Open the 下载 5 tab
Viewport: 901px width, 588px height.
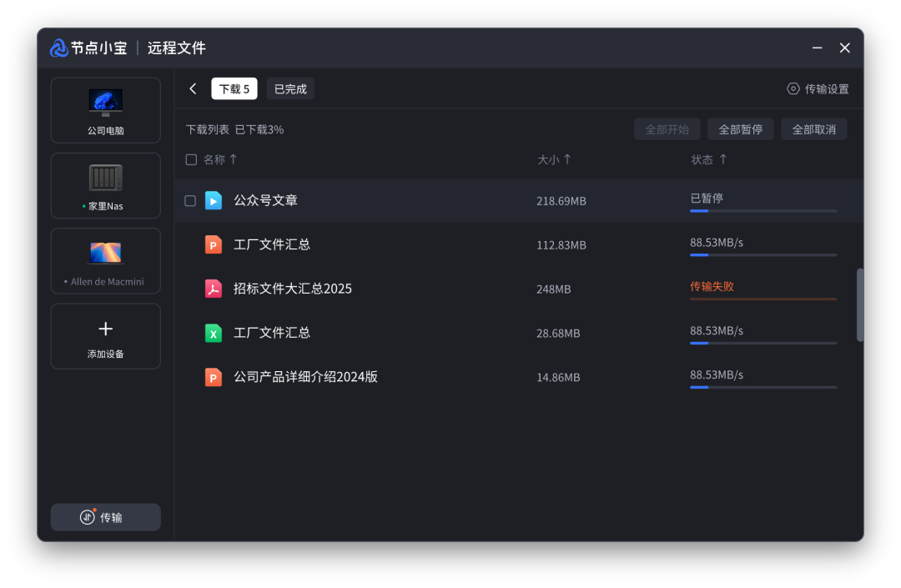pos(234,88)
